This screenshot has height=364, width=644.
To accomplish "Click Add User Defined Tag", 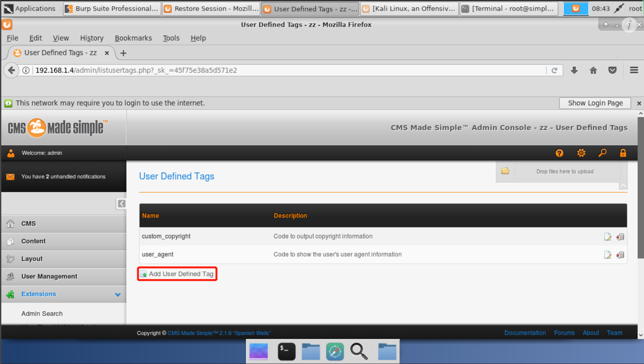I will click(x=177, y=274).
